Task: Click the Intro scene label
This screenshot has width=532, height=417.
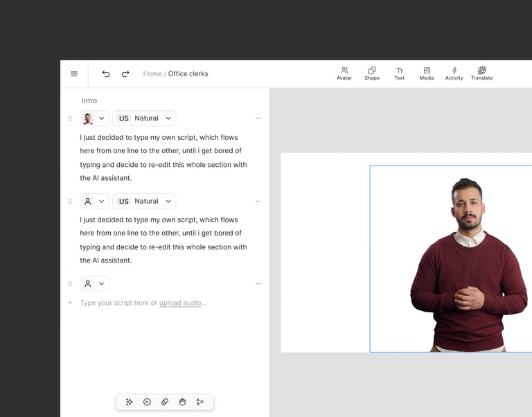Action: [89, 100]
